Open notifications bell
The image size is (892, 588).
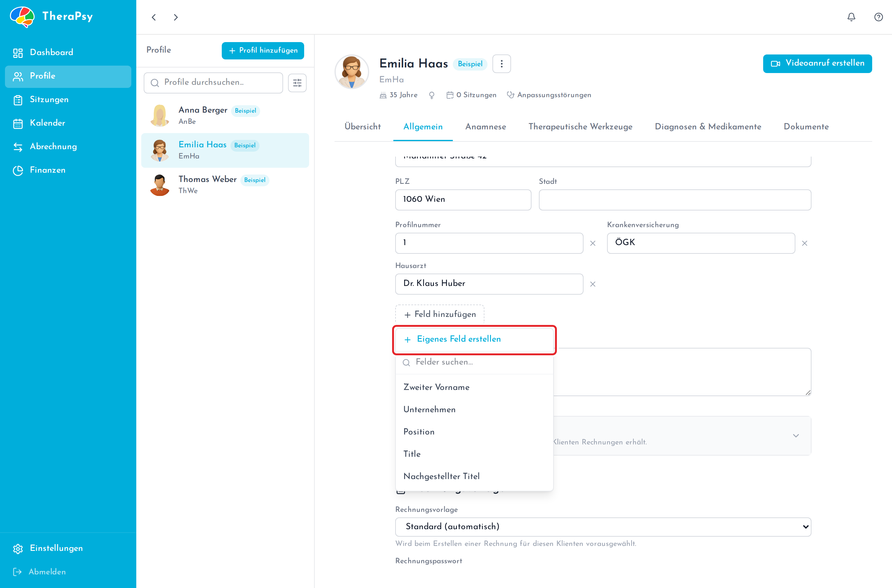[x=851, y=17]
